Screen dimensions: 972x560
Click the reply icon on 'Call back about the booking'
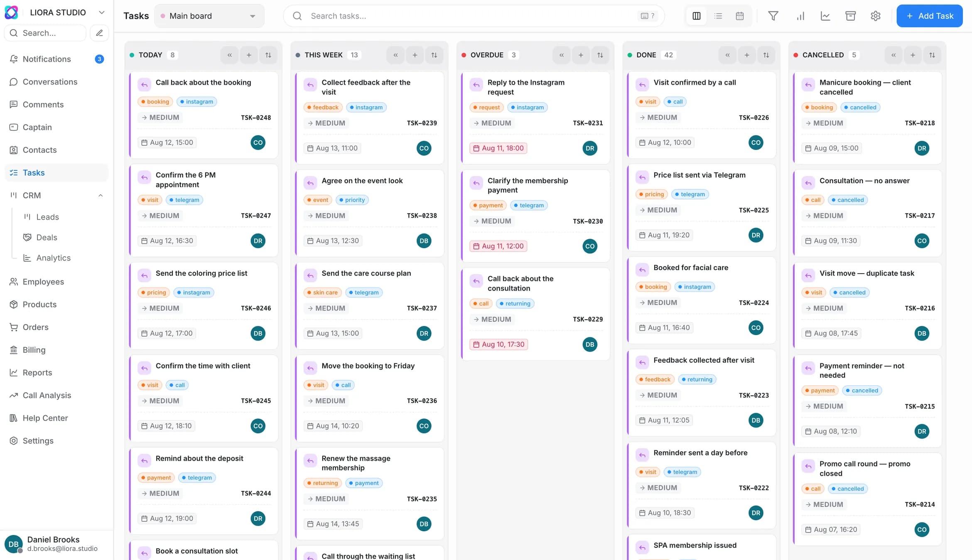144,85
